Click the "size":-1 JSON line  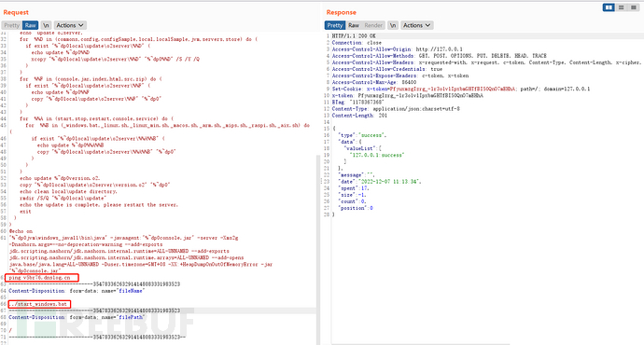pyautogui.click(x=352, y=195)
